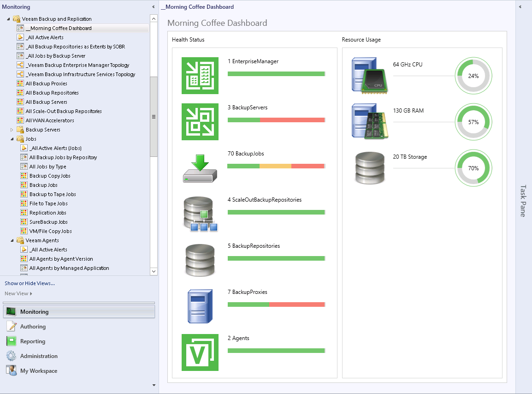Switch to the Administration workspace

coord(79,356)
